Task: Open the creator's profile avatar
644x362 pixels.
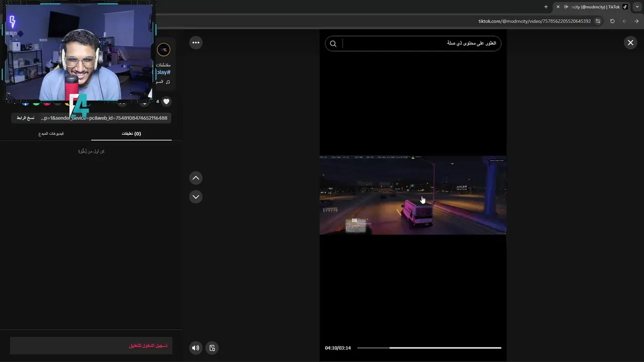Action: [163, 49]
